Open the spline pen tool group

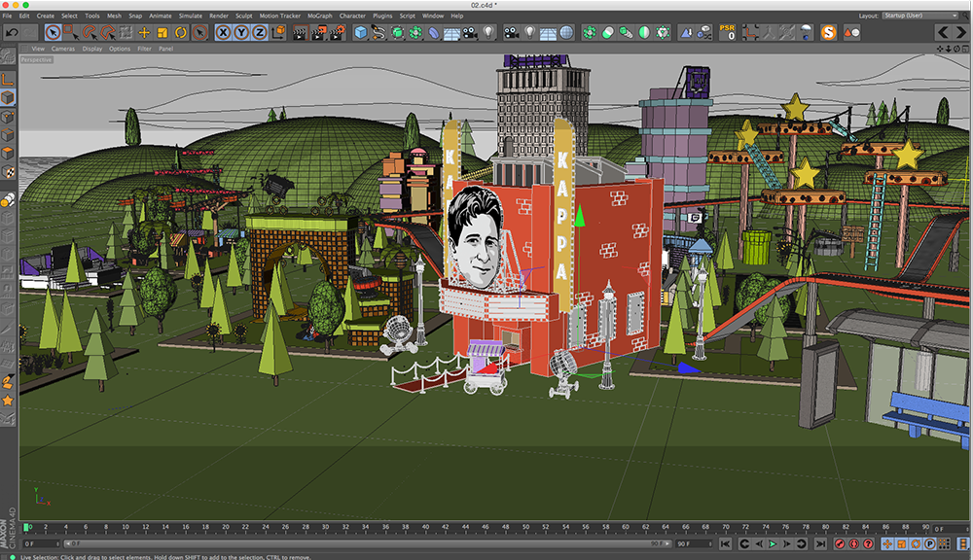pyautogui.click(x=378, y=32)
